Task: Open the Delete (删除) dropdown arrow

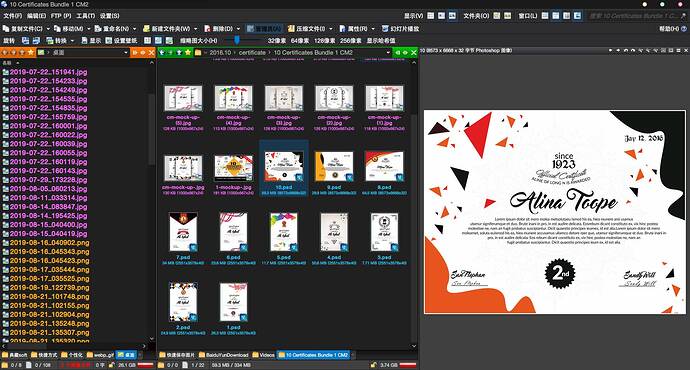Action: tap(238, 29)
